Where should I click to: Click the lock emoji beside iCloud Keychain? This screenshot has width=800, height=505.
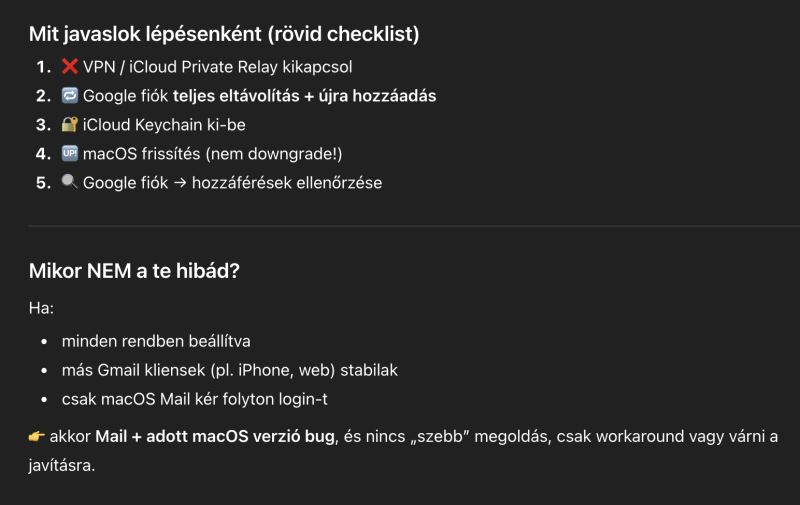pos(69,126)
